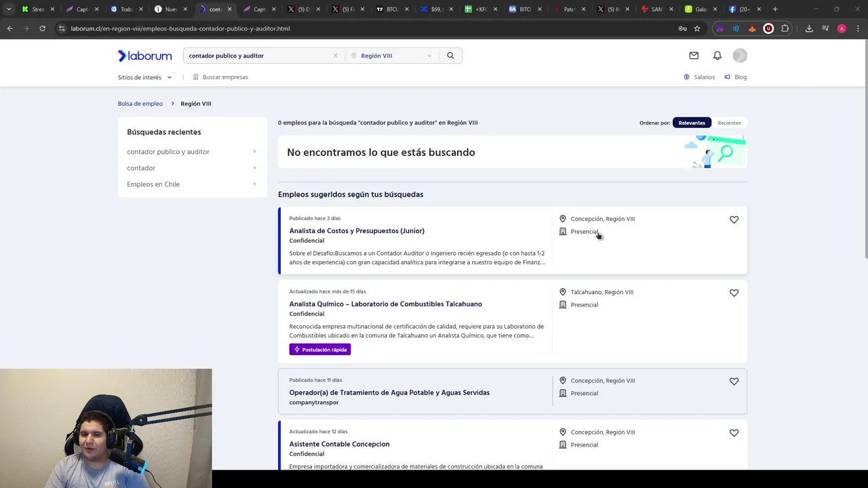This screenshot has width=868, height=488.
Task: Favorite the Operador(a) de Tratamiento de Agua job
Action: click(734, 382)
